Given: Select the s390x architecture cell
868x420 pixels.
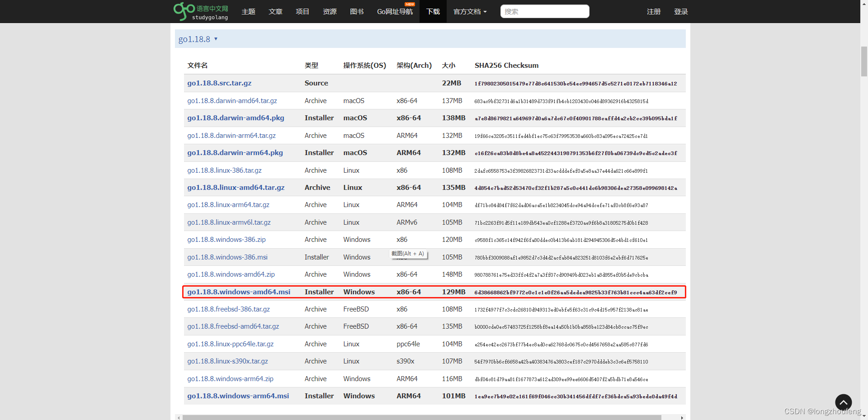Looking at the screenshot, I should click(406, 361).
